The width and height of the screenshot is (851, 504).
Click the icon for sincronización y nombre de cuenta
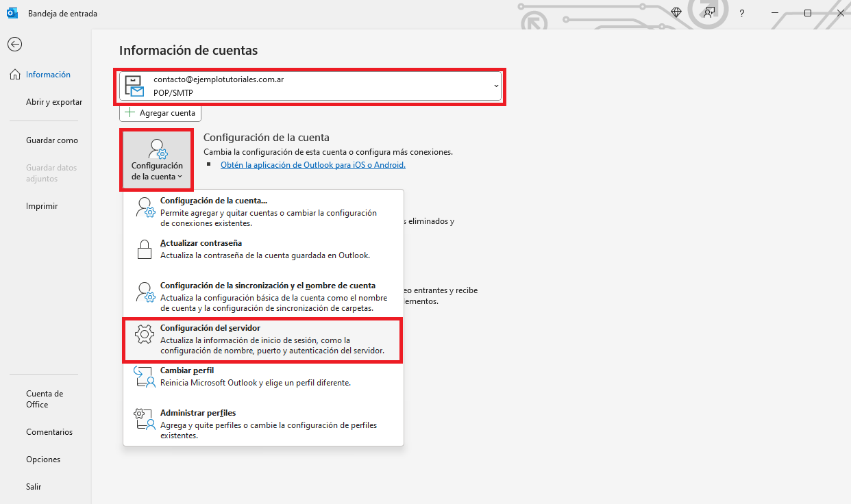(x=146, y=291)
